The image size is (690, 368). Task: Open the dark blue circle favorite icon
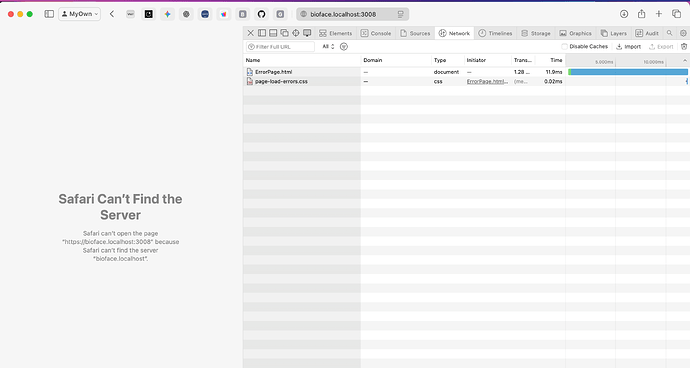pos(205,14)
